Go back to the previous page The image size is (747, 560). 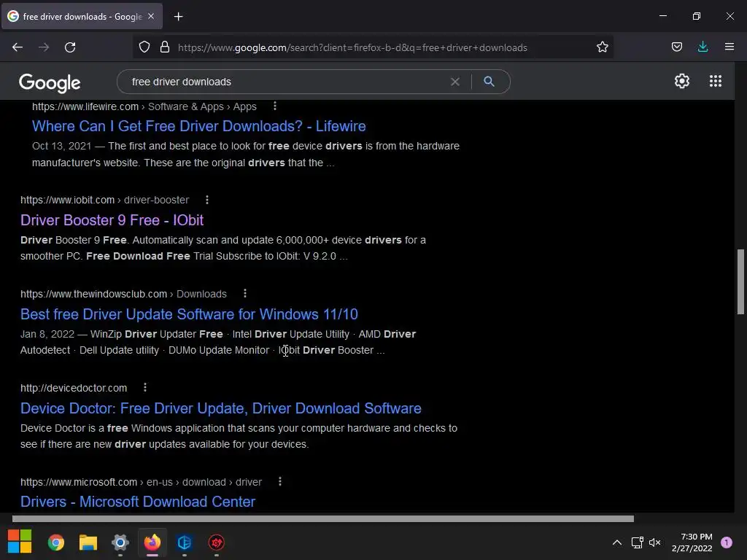(18, 47)
